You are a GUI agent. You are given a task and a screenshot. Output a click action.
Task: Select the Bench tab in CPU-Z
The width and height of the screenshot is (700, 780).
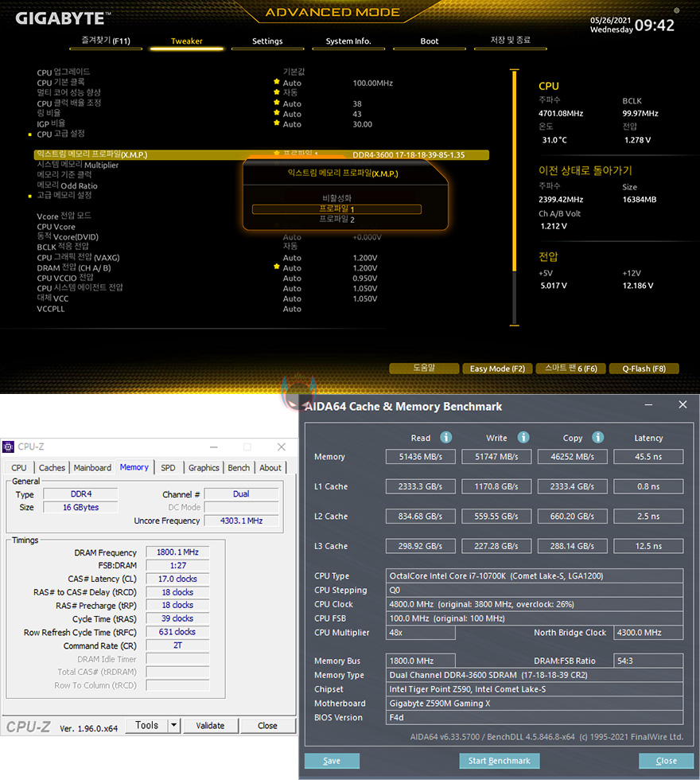(239, 468)
